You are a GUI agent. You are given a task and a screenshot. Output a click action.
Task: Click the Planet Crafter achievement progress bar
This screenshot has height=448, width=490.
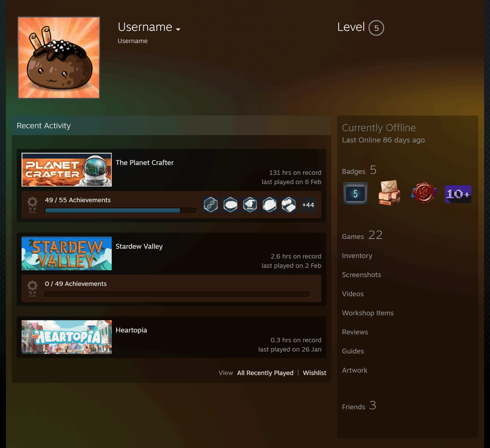click(x=120, y=211)
